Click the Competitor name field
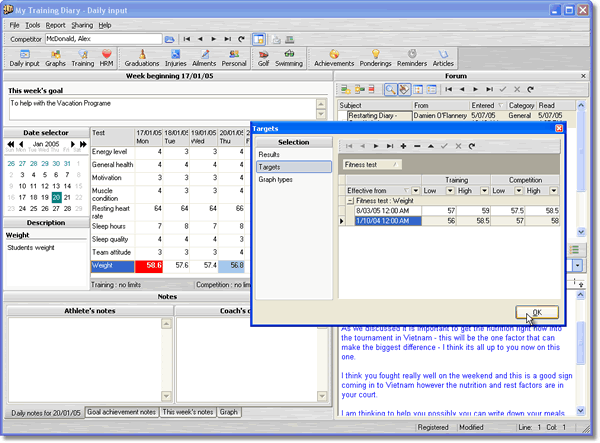 click(103, 39)
